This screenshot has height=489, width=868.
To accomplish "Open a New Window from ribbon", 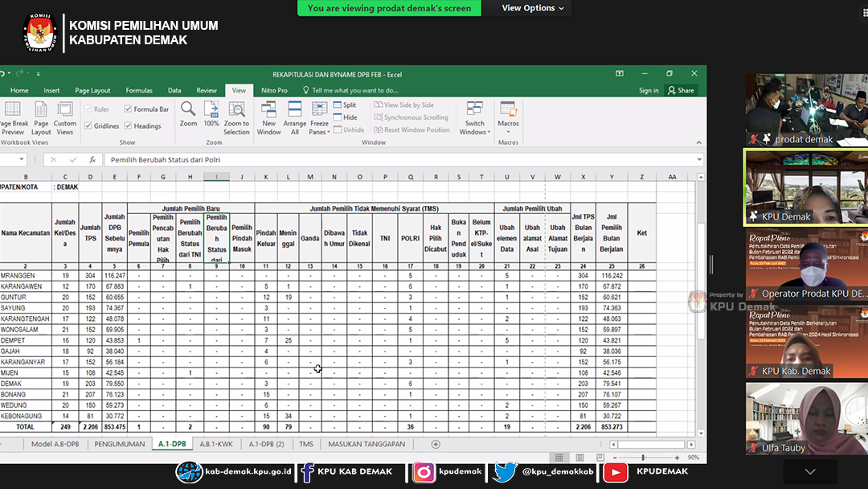I will coord(269,109).
